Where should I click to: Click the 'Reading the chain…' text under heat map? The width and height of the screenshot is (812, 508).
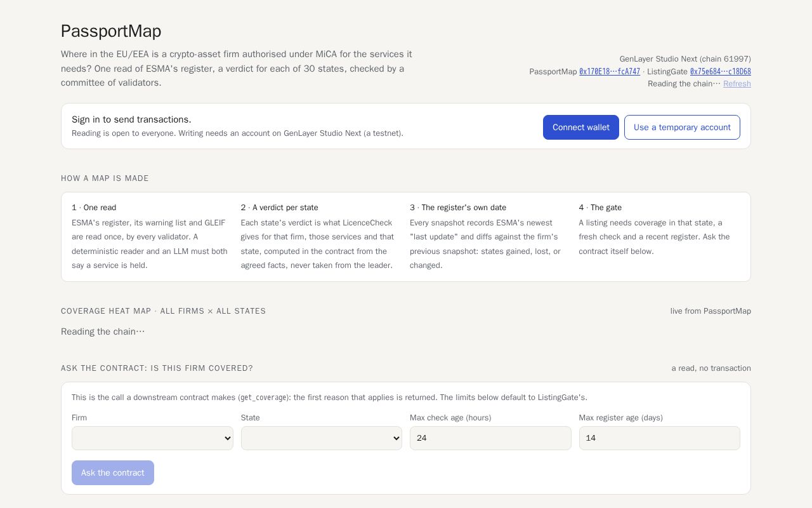[x=103, y=331]
